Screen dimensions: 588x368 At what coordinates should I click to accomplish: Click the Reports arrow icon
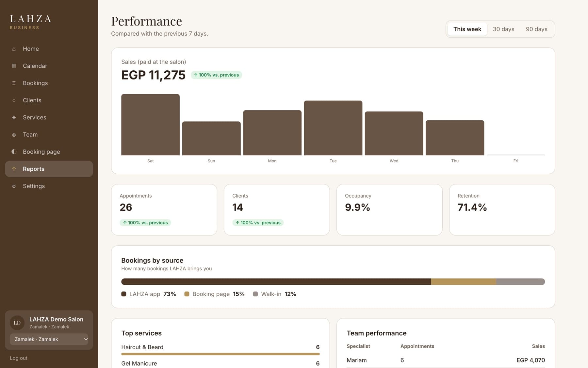tap(14, 169)
